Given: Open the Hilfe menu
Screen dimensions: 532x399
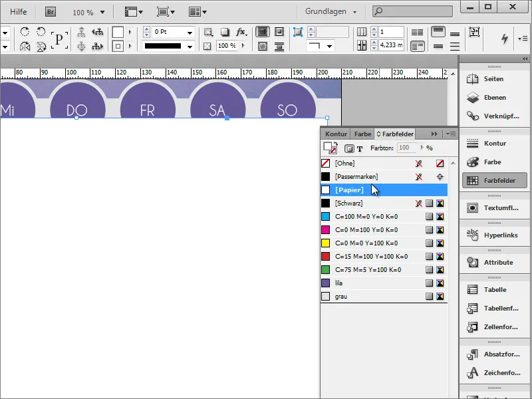Looking at the screenshot, I should [19, 11].
